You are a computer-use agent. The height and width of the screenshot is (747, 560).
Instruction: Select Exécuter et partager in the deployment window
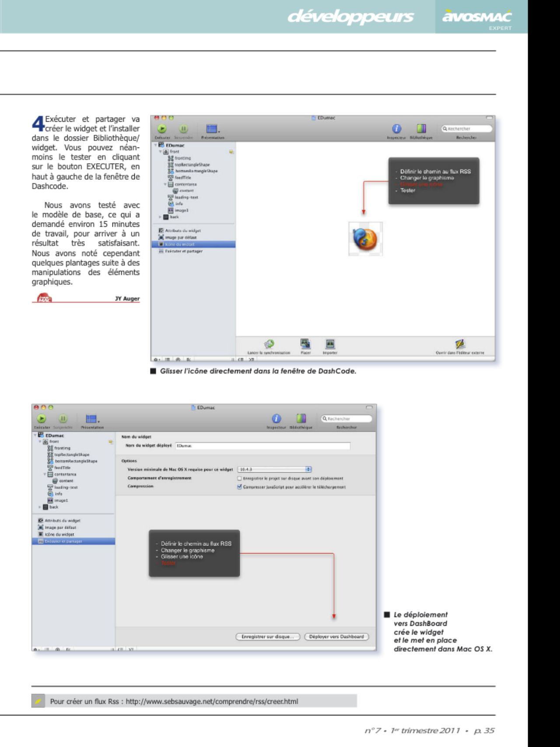coord(73,541)
